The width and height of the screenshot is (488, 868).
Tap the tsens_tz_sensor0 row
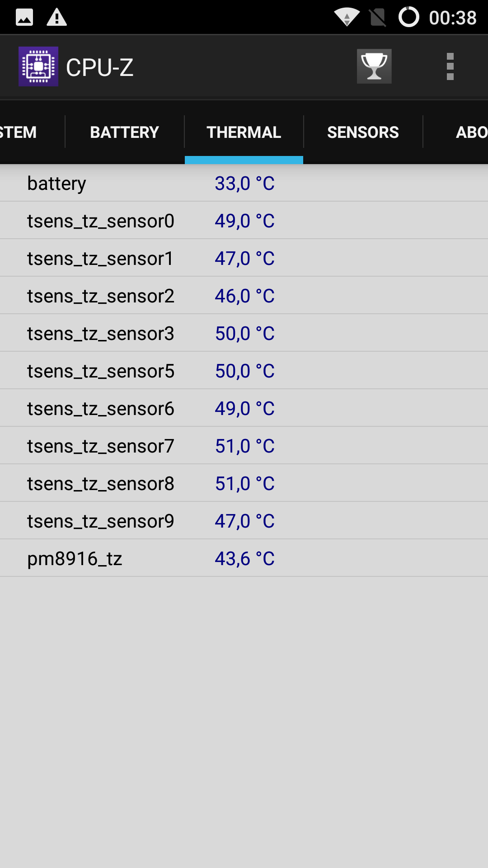pyautogui.click(x=244, y=221)
